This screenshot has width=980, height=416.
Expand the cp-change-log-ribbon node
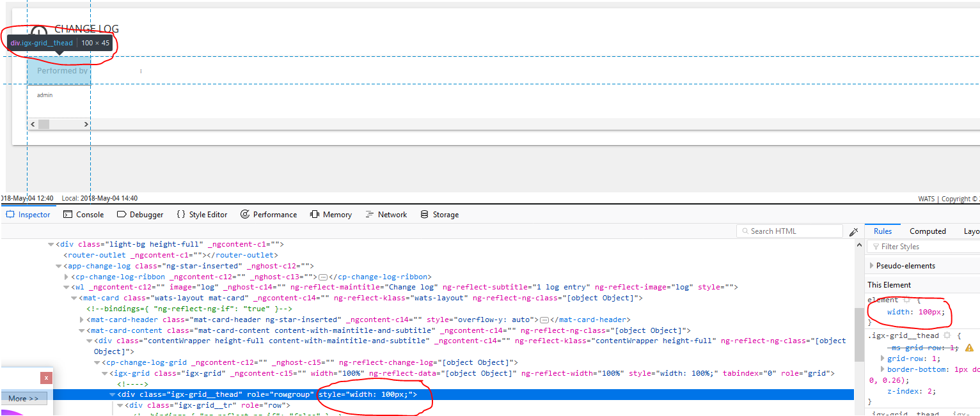(x=67, y=277)
